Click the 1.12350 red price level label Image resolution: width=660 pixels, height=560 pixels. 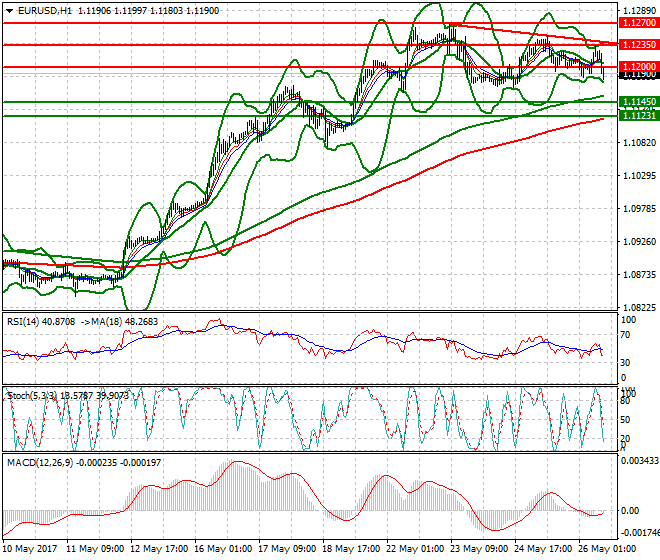point(639,45)
